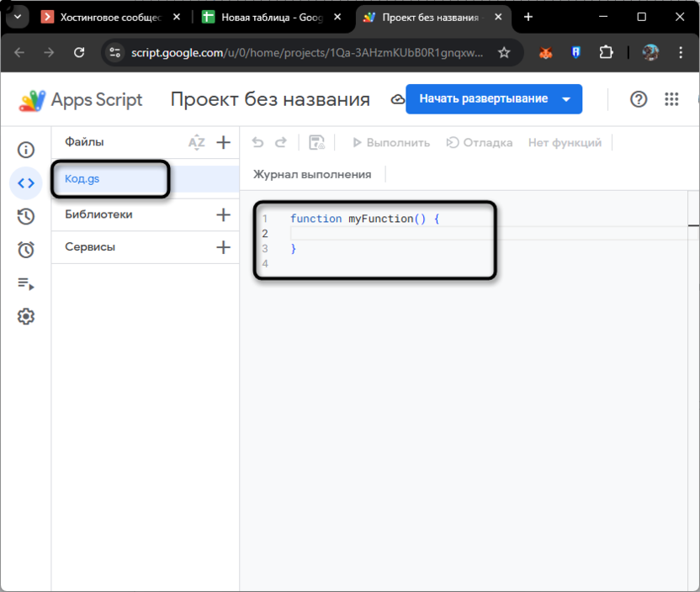
Task: Open the Executions list icon
Action: [x=26, y=283]
